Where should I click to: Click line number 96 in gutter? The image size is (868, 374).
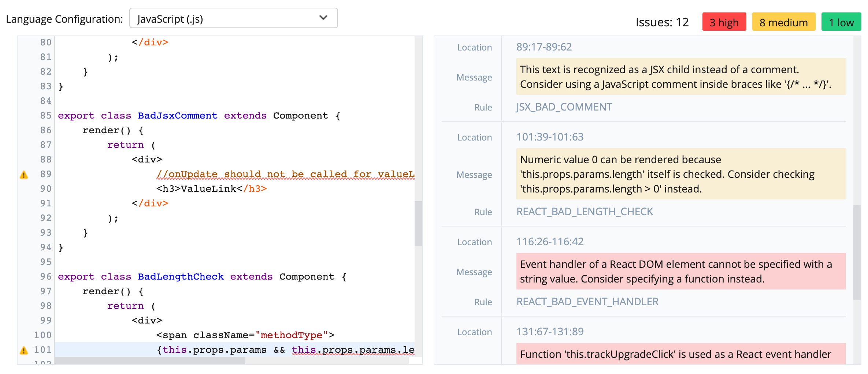pyautogui.click(x=46, y=277)
